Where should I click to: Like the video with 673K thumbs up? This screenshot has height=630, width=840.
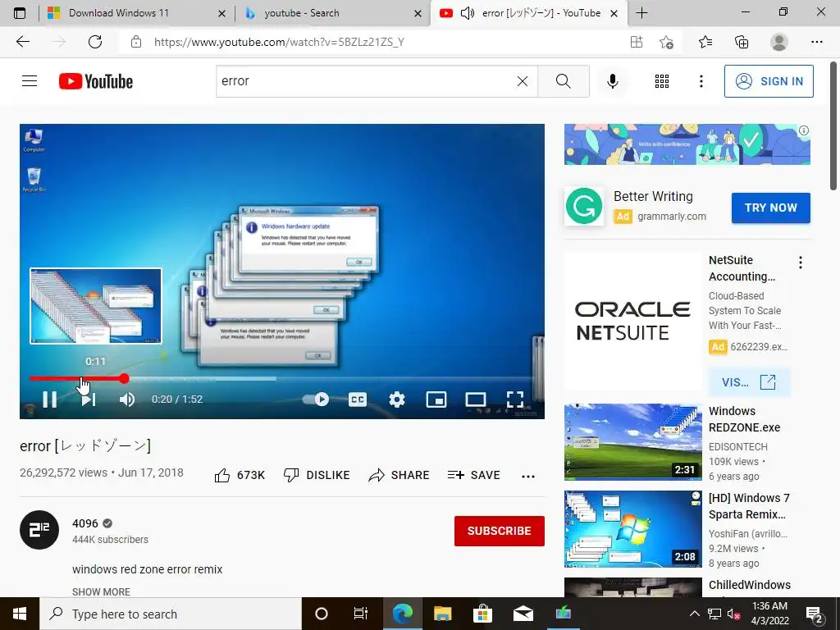point(240,475)
